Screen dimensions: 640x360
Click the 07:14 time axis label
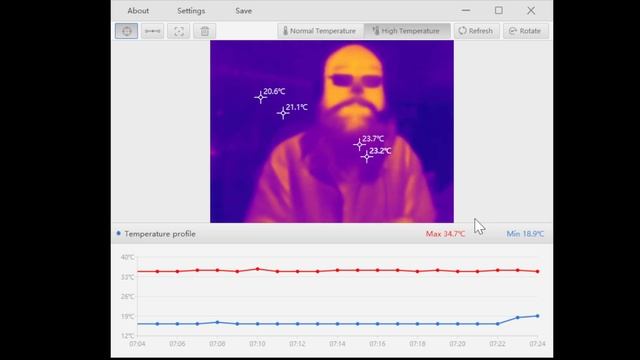pos(337,344)
